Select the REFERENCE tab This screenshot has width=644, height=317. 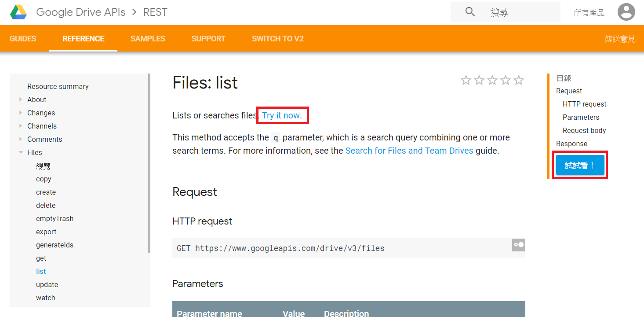pyautogui.click(x=84, y=39)
